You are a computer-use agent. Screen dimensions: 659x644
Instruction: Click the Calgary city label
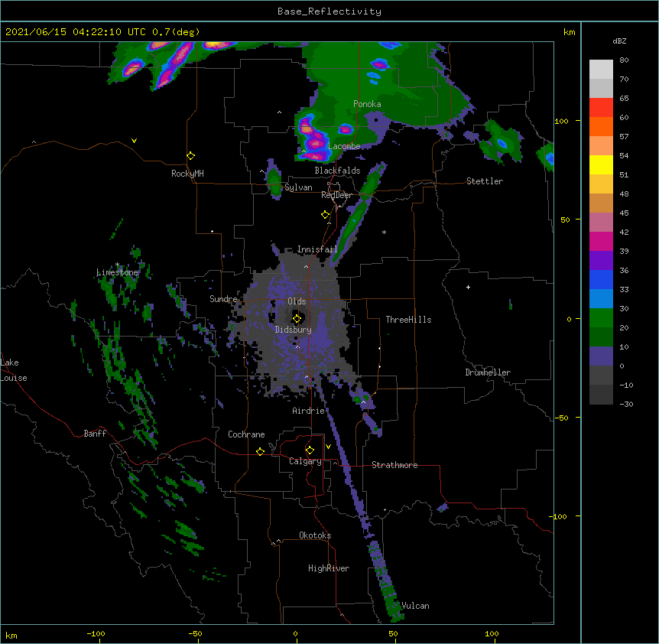[x=306, y=461]
